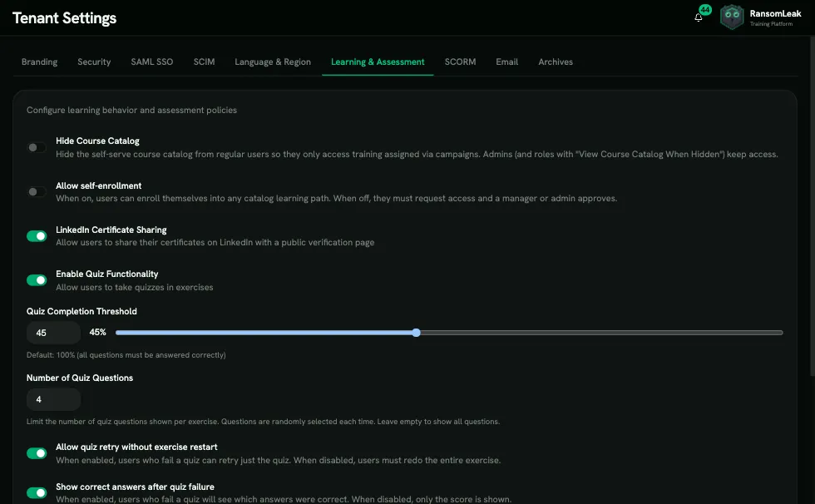Screen dimensions: 815x504
Task: Click the 'Hide Course Catalog' label
Action: click(98, 141)
